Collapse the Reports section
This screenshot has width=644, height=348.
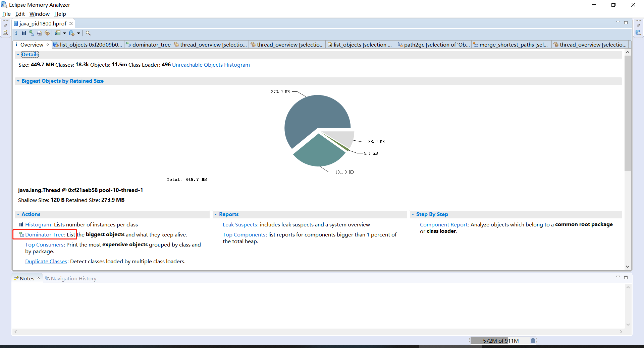coord(216,214)
